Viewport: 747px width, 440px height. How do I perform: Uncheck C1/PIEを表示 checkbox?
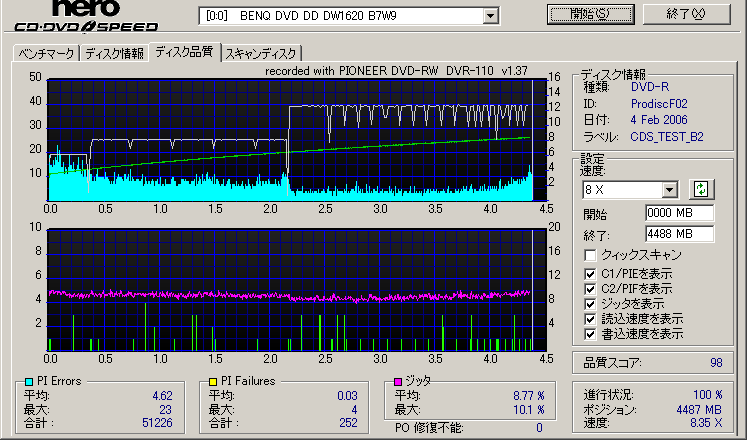[590, 274]
